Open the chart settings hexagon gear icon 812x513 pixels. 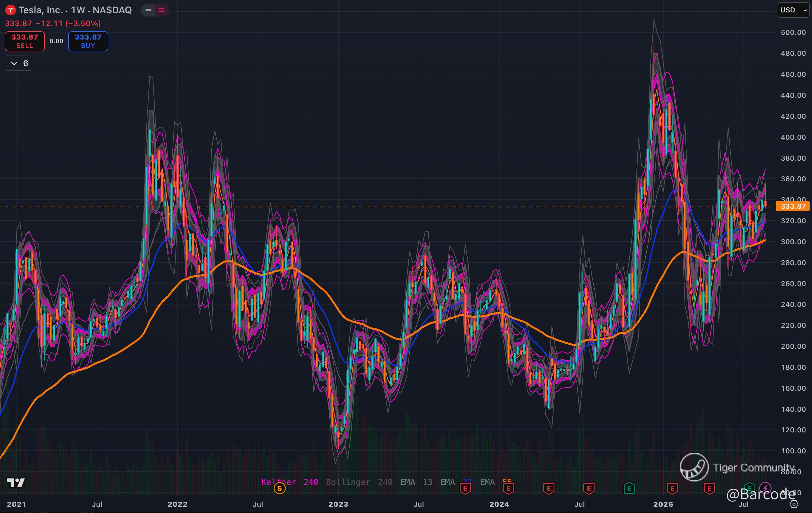coord(794,504)
